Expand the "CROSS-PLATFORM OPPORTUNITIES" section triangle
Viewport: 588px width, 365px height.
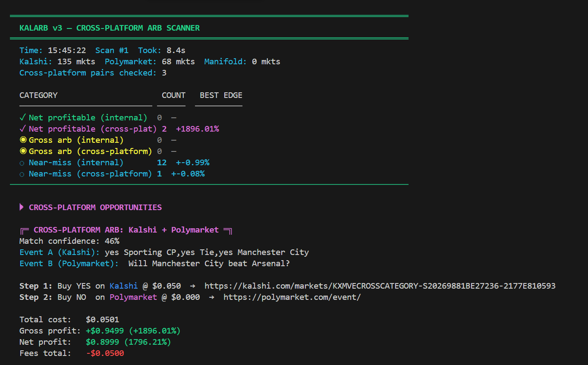tap(22, 207)
